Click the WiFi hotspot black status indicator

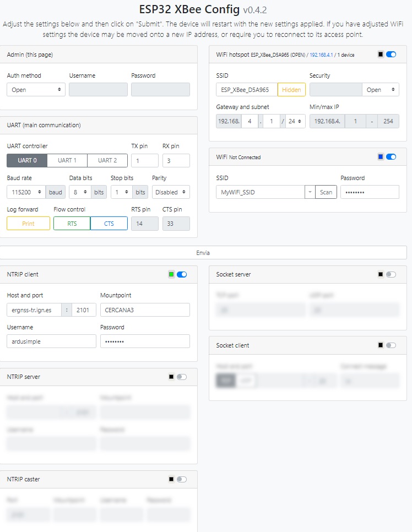pos(381,55)
